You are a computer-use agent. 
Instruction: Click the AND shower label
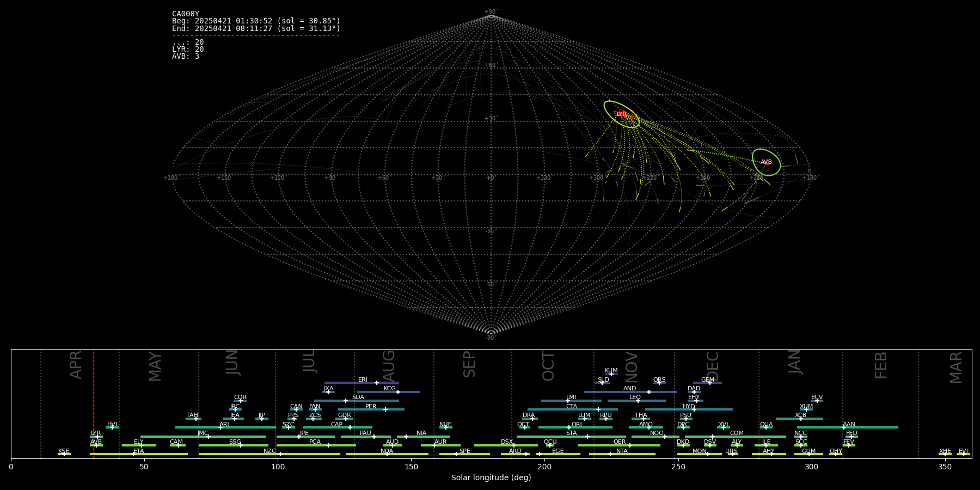[630, 389]
